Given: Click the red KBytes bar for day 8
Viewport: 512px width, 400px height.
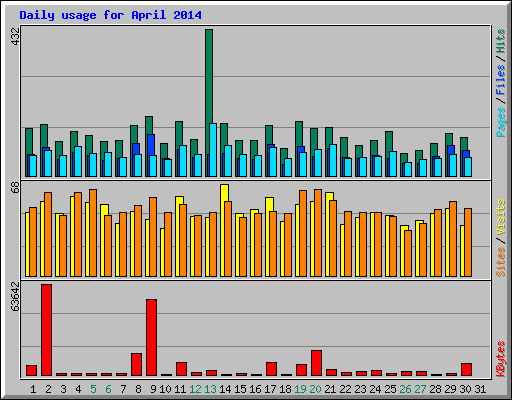Looking at the screenshot, I should point(136,364).
